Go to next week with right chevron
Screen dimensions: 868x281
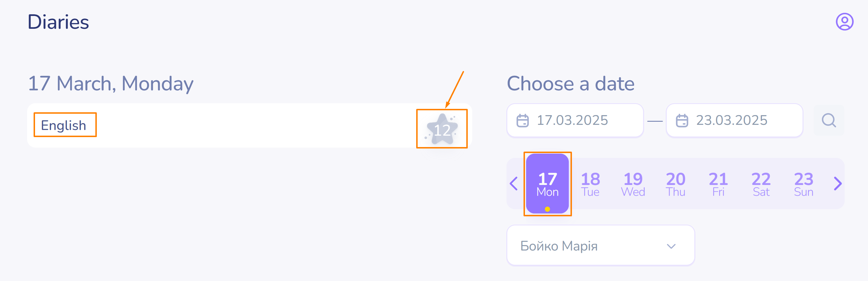[x=838, y=184]
